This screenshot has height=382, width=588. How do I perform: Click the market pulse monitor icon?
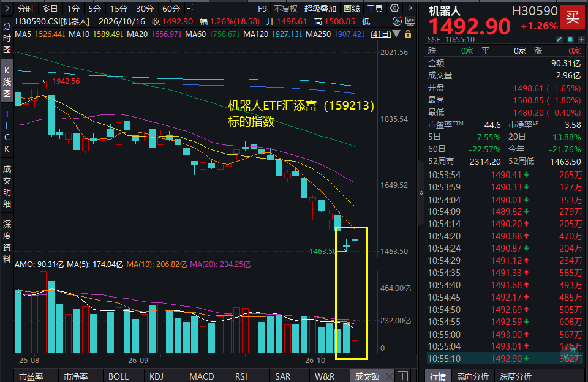(x=397, y=21)
